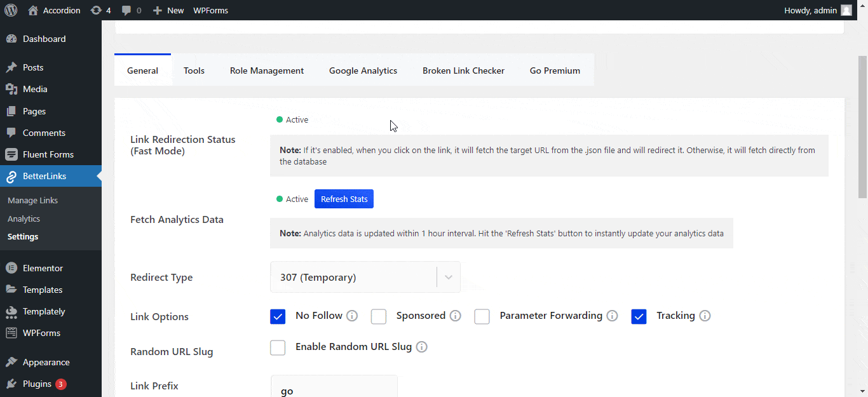Click Active status beside Refresh Stats

(x=292, y=199)
